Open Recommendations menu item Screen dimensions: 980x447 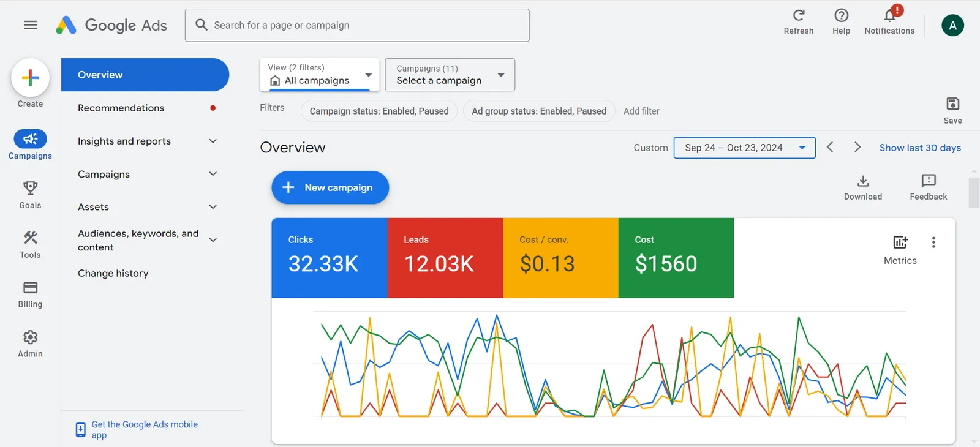[x=145, y=108]
